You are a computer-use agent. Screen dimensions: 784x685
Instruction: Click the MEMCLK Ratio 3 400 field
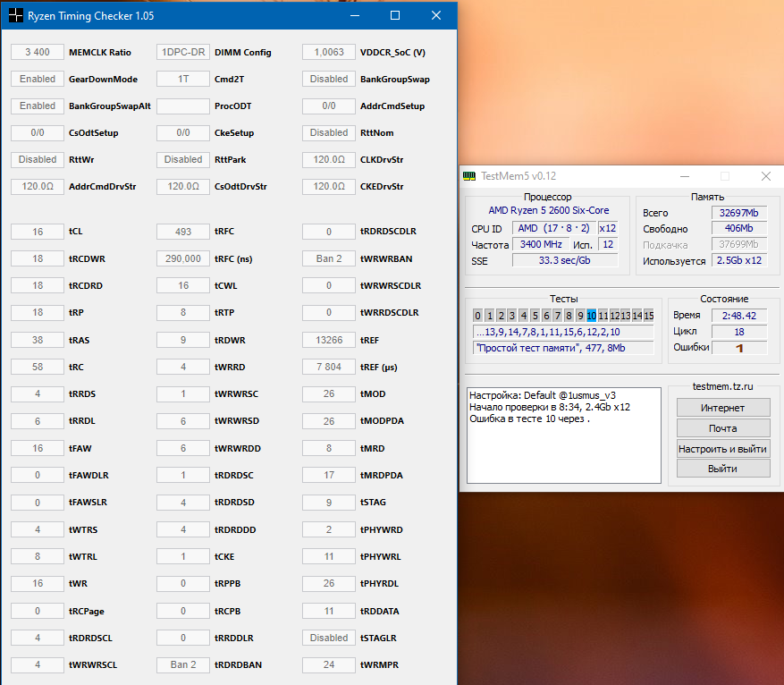[38, 52]
